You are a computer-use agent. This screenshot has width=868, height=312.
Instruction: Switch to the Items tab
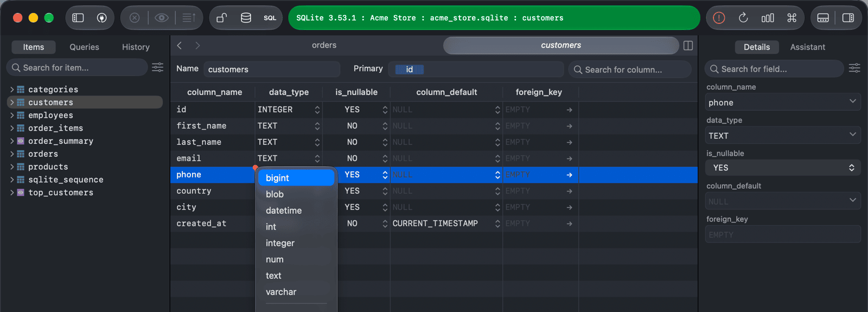(34, 47)
